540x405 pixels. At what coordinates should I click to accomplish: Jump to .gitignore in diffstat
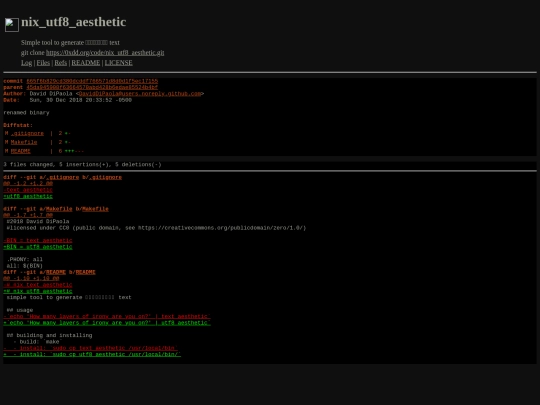pos(27,133)
